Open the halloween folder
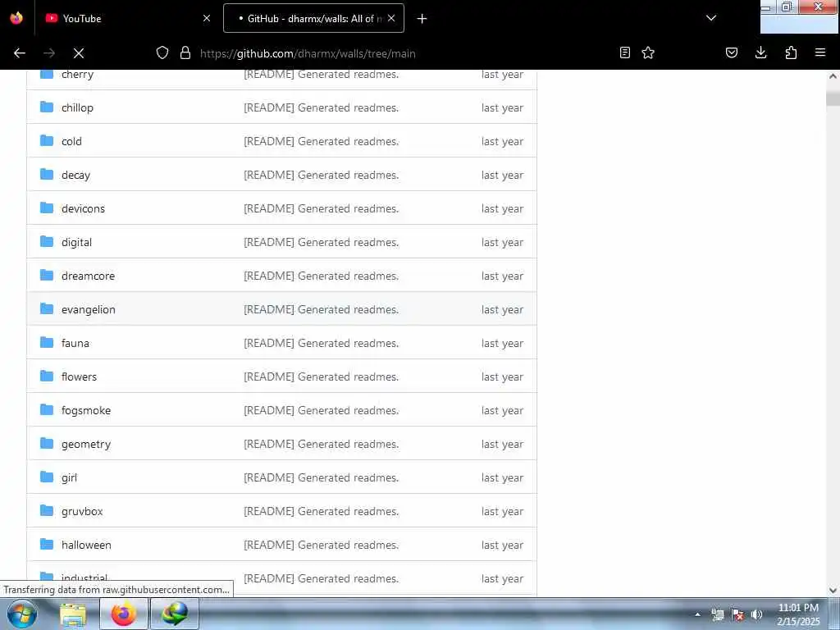Viewport: 840px width, 630px height. pos(86,545)
